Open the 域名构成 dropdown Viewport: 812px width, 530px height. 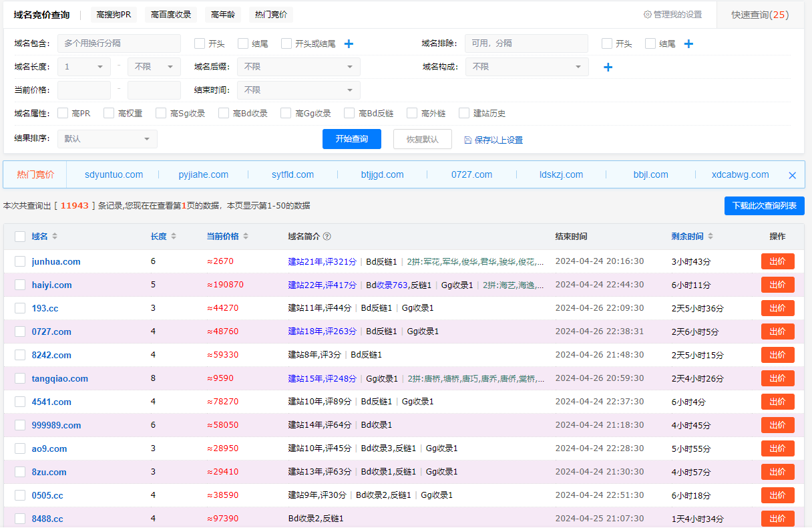[x=527, y=67]
